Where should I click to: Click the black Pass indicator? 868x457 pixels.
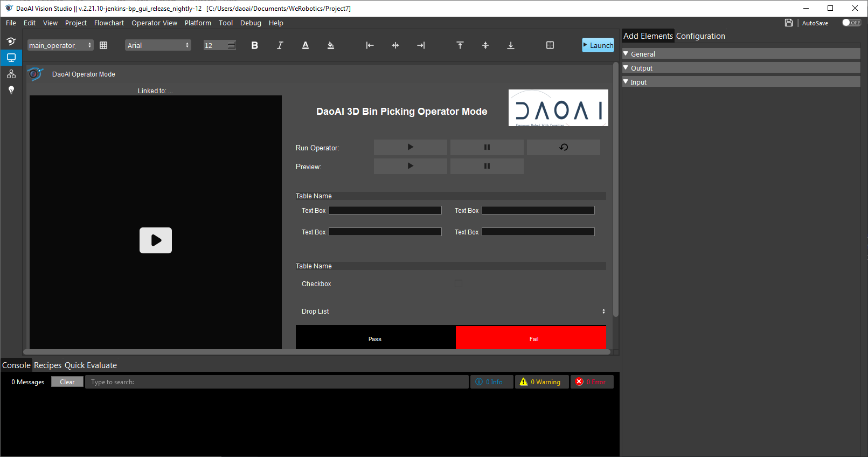(376, 337)
